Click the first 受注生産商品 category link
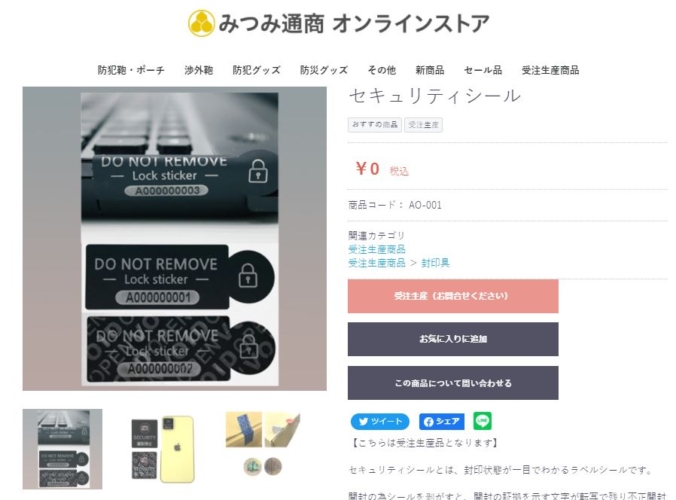 (377, 249)
